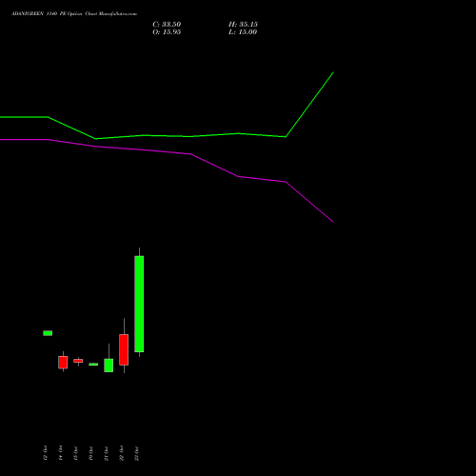
Task: Click the 21 Oct date label
Action: click(106, 453)
